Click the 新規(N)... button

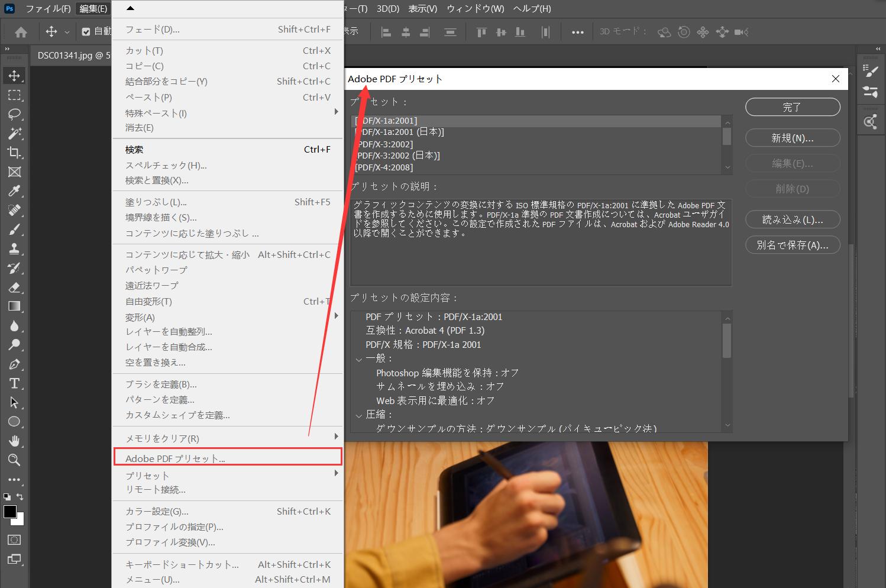793,138
